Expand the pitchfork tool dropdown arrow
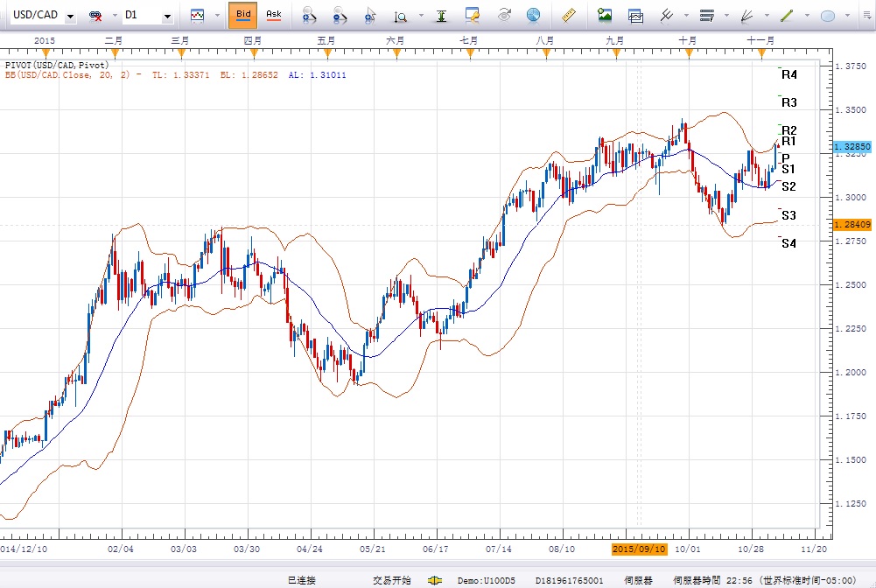 tap(686, 16)
